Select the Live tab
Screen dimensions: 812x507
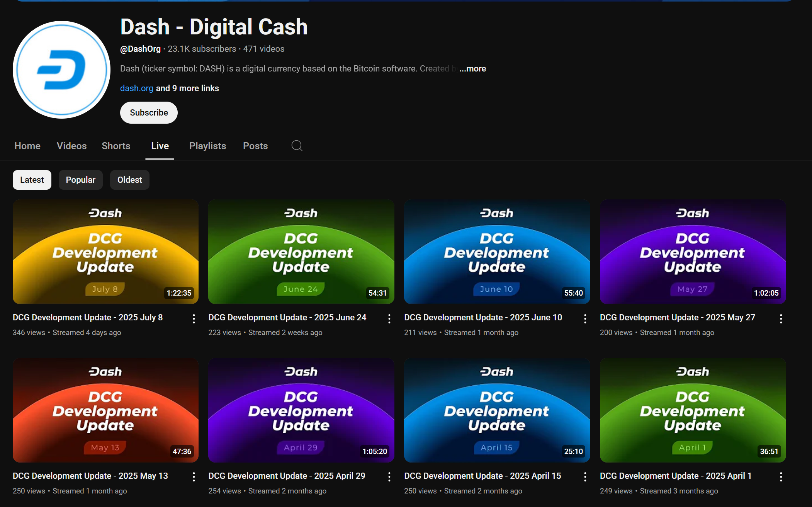(160, 146)
